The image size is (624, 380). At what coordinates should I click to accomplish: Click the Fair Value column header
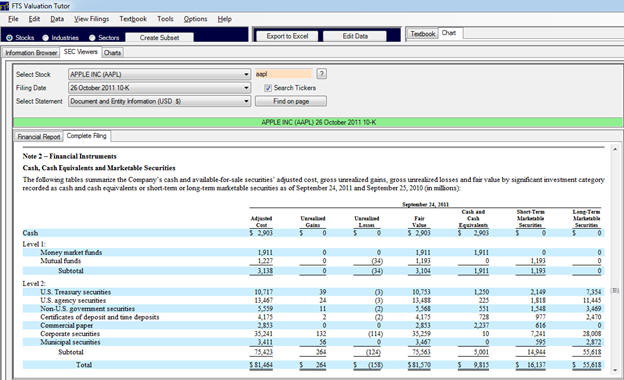pos(419,222)
